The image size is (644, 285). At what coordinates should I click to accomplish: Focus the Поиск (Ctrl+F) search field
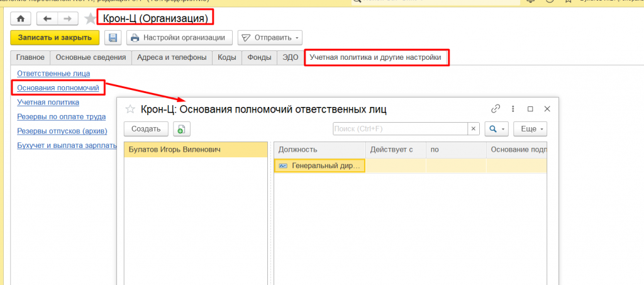click(x=400, y=129)
